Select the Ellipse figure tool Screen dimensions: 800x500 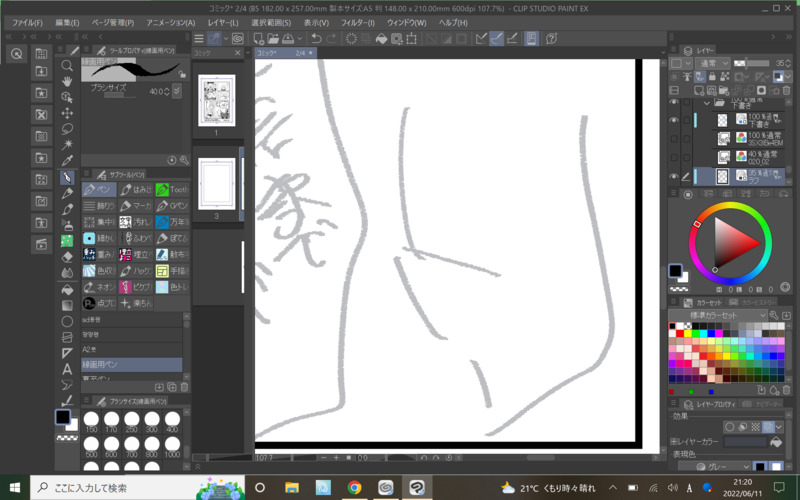click(x=67, y=321)
